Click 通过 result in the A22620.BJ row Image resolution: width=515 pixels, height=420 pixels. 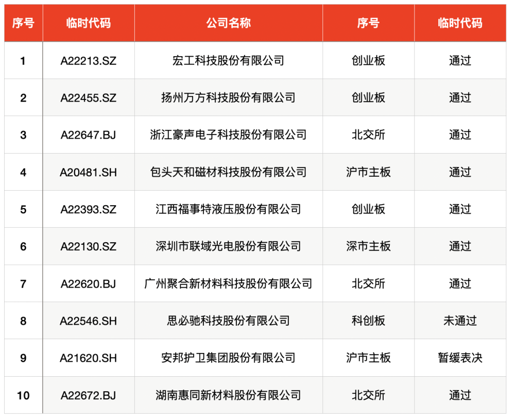[460, 283]
